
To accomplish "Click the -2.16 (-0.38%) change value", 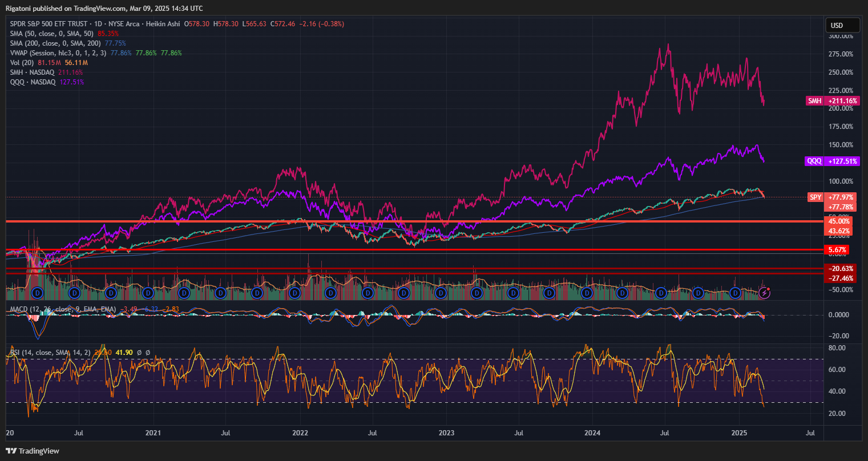I will pos(321,24).
